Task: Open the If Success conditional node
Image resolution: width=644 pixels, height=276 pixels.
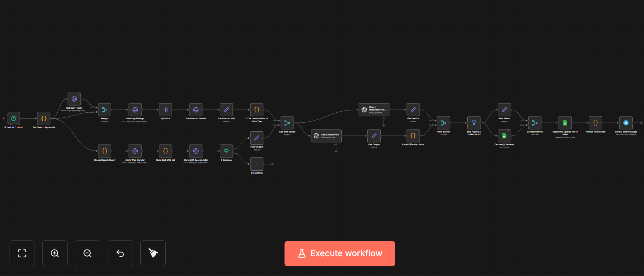Action: [226, 151]
